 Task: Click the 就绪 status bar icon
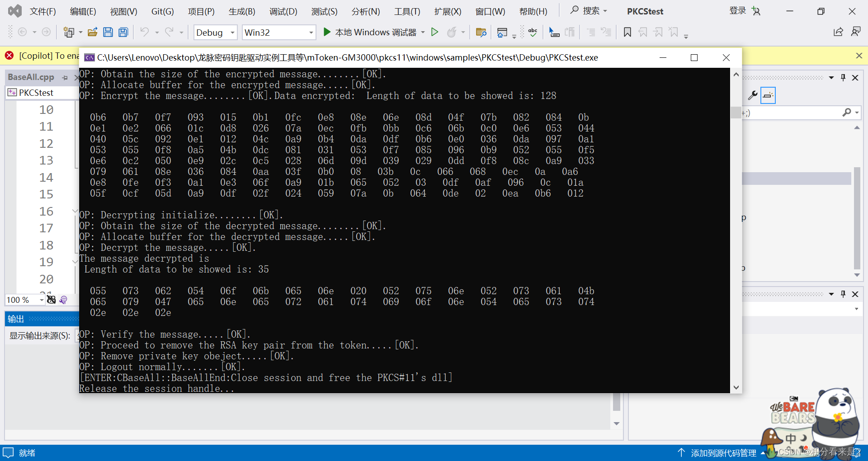(8, 452)
